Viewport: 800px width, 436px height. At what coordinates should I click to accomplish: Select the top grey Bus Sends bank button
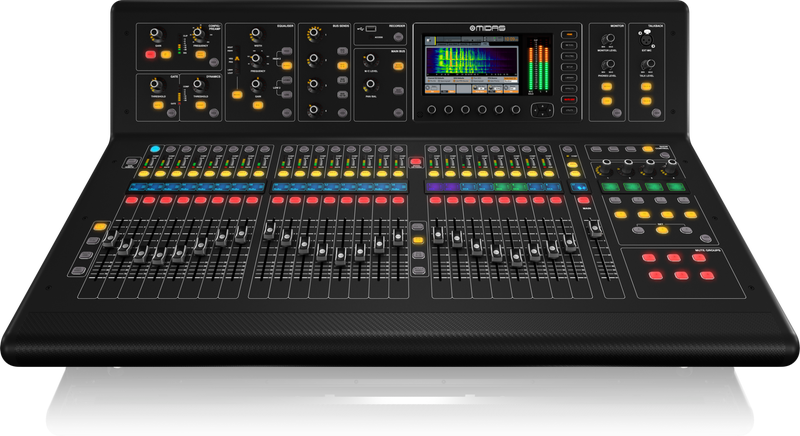pos(342,51)
